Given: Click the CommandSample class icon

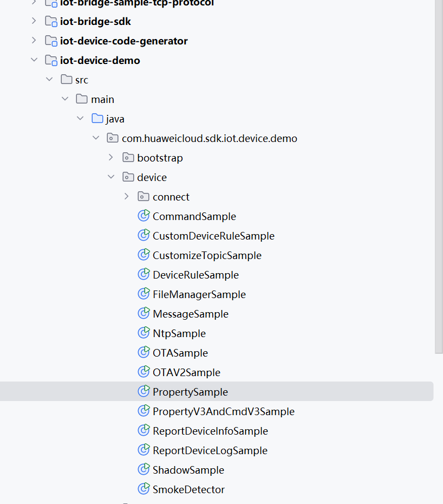Looking at the screenshot, I should (144, 216).
